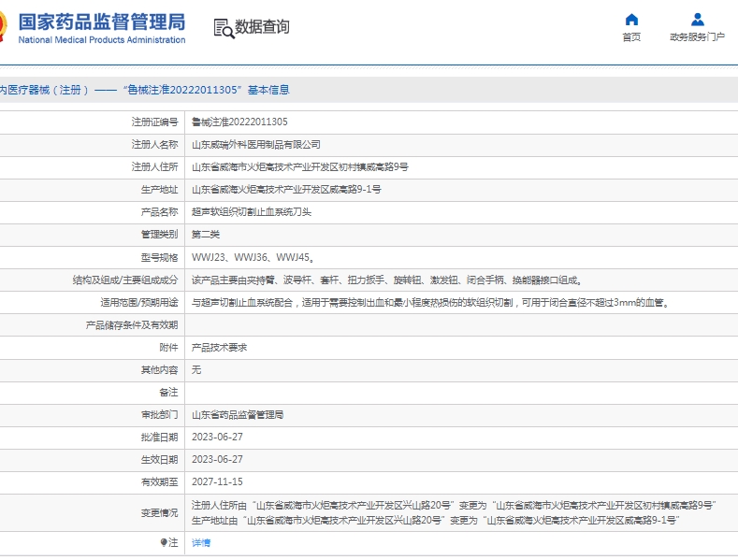738x560 pixels.
Task: Click the 产品储存条件及有效期 label
Action: click(x=132, y=325)
